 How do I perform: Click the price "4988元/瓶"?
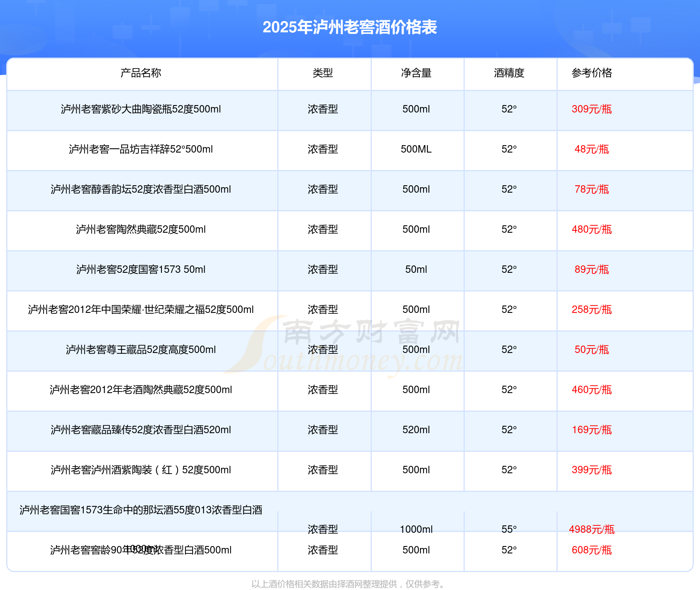point(592,529)
